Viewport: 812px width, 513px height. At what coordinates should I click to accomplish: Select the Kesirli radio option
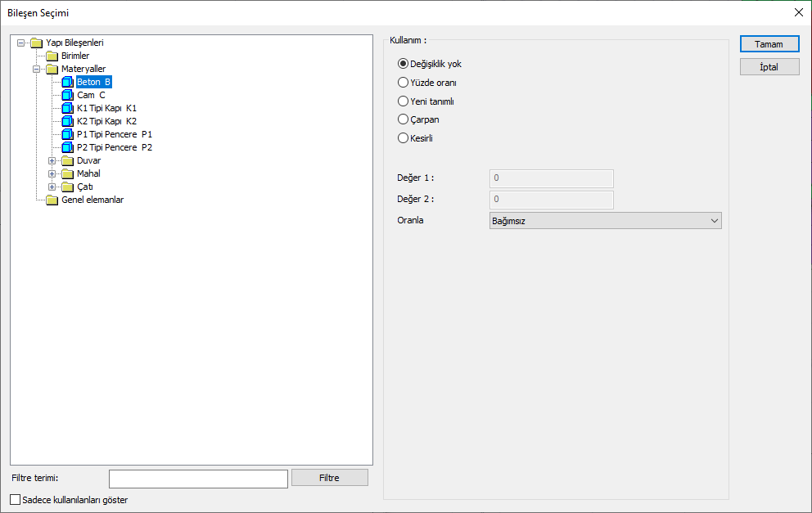403,137
